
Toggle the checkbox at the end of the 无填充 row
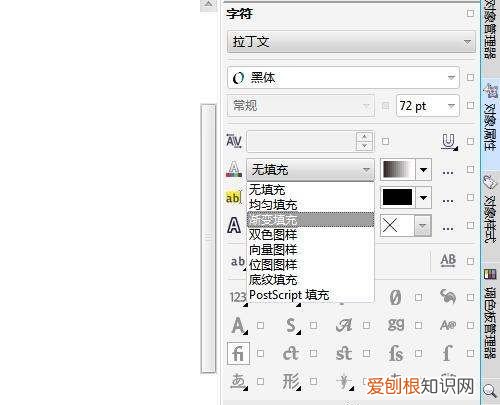click(470, 169)
